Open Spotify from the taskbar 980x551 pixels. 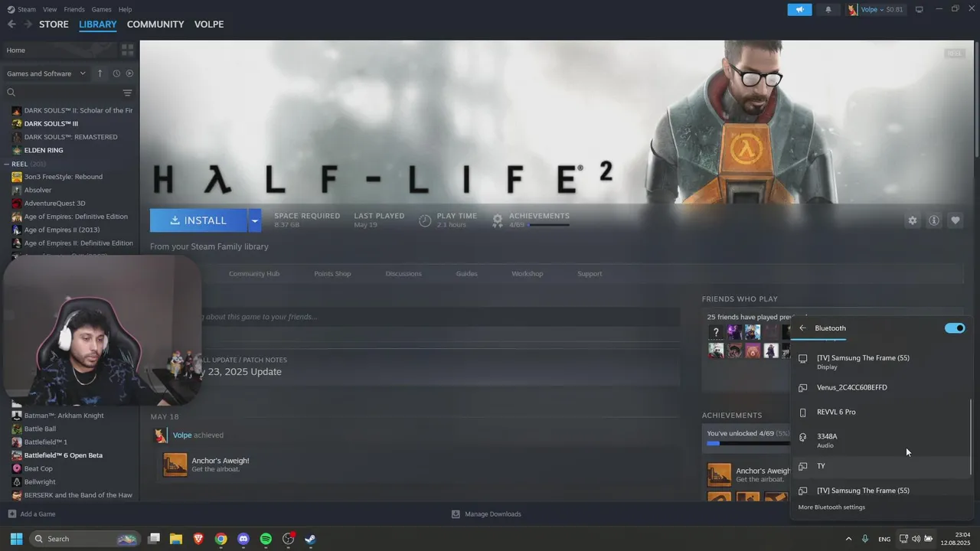click(266, 539)
